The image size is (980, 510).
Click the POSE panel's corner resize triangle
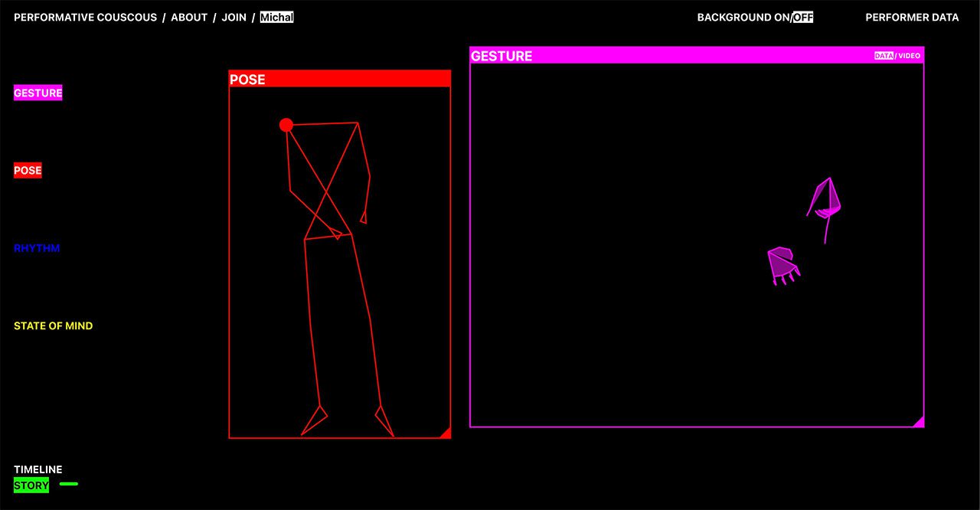446,433
